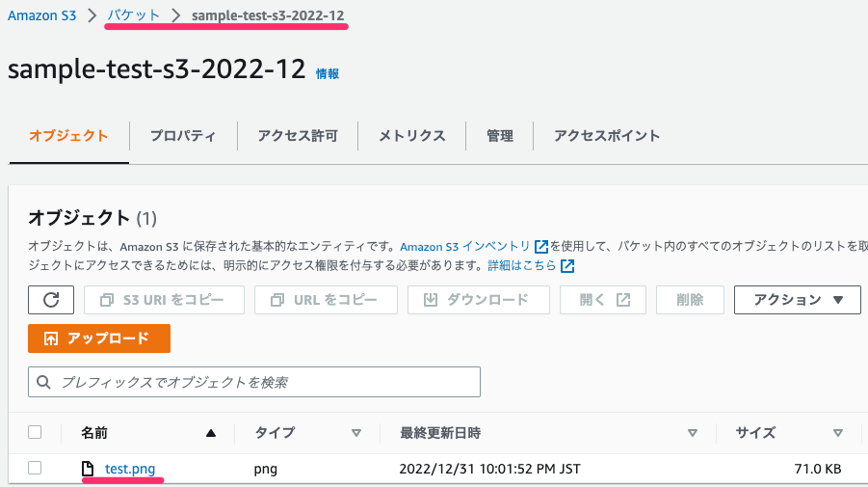Viewport: 868px width, 487px height.
Task: Click the アップロード button
Action: click(x=99, y=338)
